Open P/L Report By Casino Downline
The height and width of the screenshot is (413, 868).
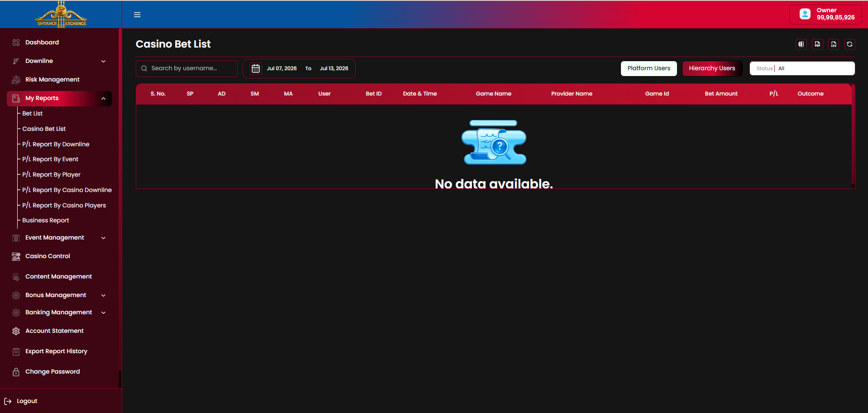pos(67,190)
